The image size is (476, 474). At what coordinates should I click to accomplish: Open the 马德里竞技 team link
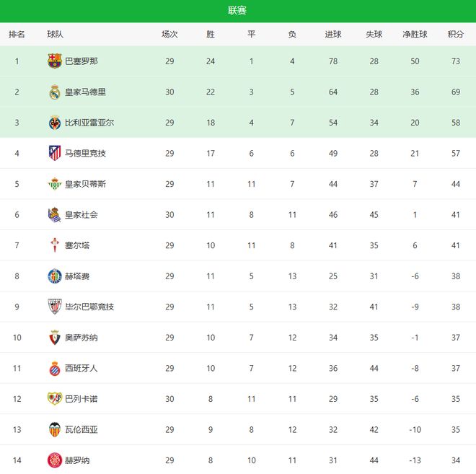click(85, 153)
